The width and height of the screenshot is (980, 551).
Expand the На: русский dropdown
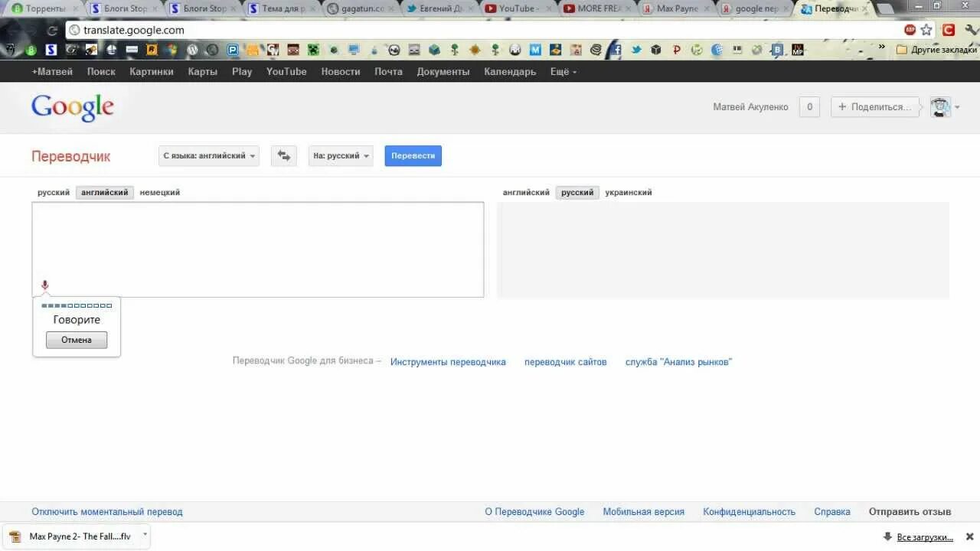click(341, 155)
